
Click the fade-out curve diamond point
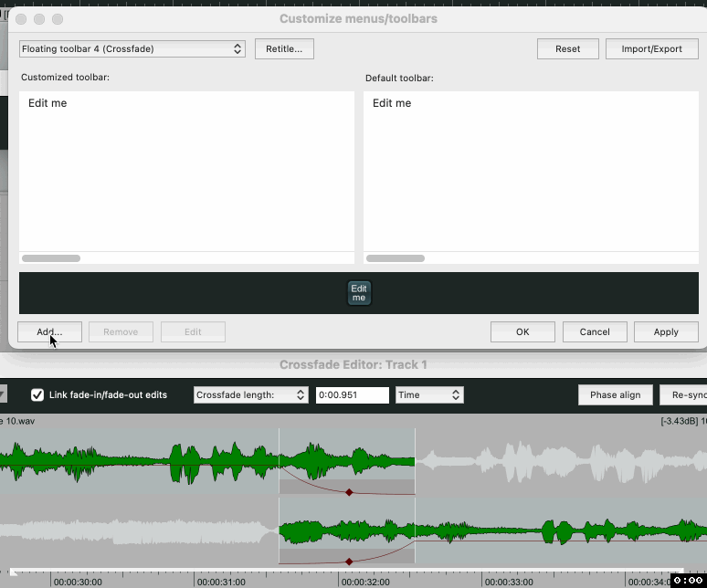point(349,492)
